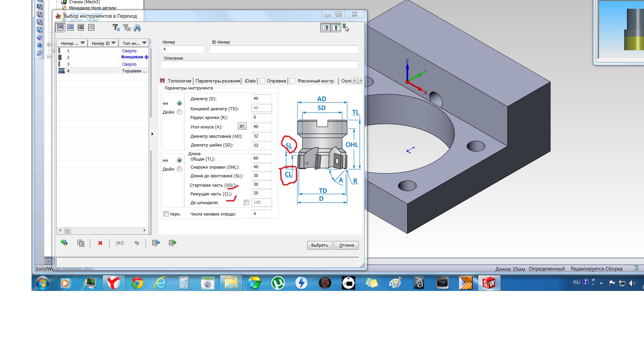Delete tool with red X icon
The height and width of the screenshot is (362, 644).
[x=100, y=243]
